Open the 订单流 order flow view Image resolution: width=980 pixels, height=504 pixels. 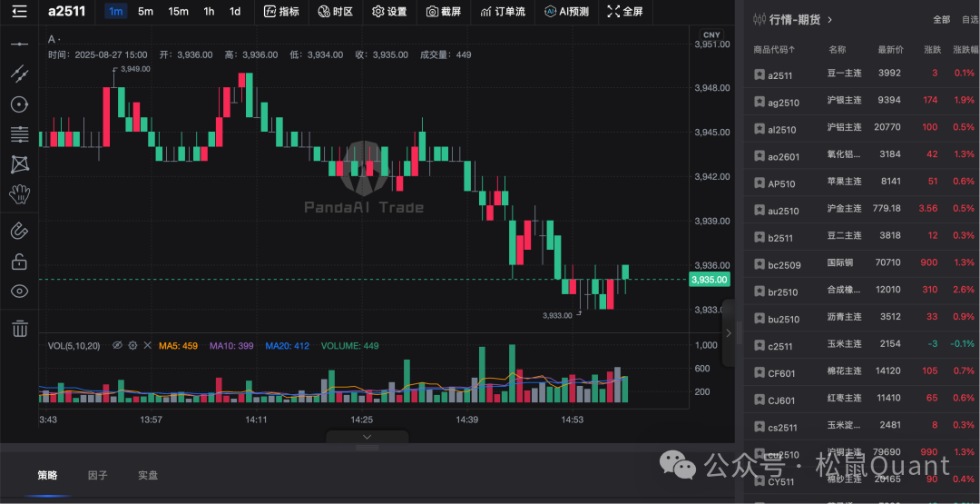(503, 11)
